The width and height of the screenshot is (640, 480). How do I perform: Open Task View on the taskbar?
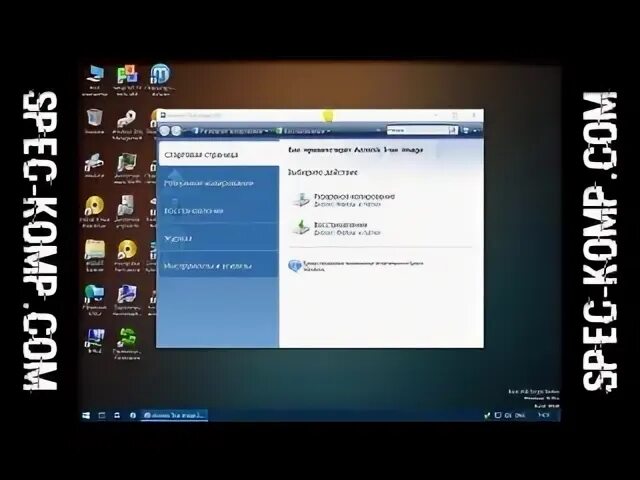point(102,415)
